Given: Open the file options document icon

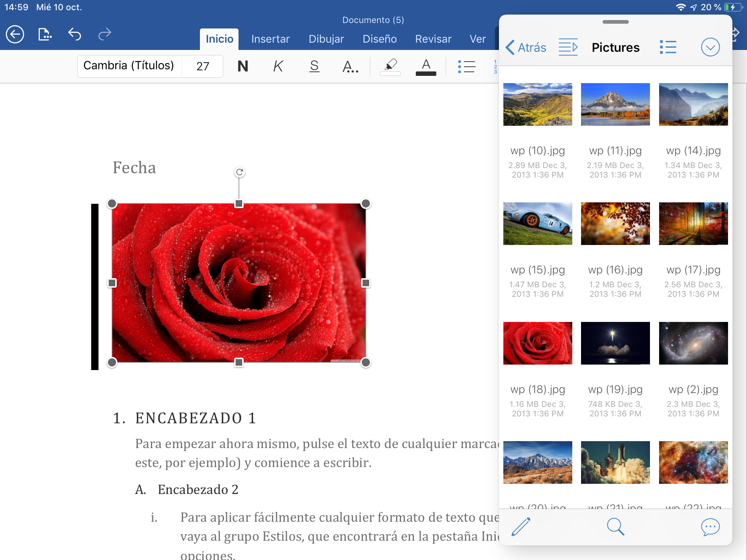Looking at the screenshot, I should tap(44, 35).
